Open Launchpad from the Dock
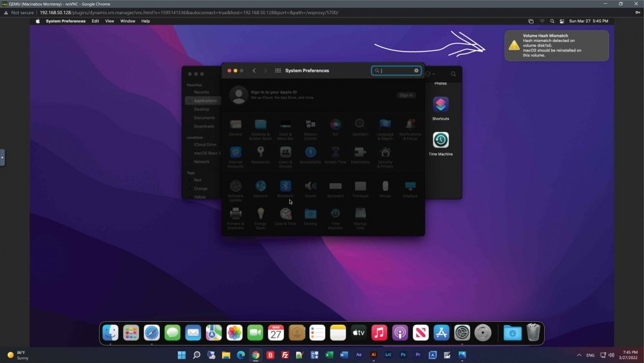The height and width of the screenshot is (363, 644). point(131,333)
